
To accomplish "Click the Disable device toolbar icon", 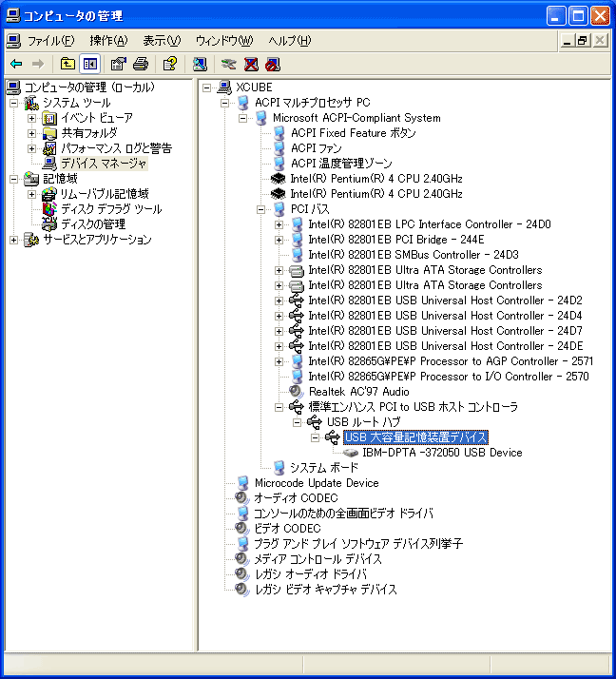I will pyautogui.click(x=273, y=64).
